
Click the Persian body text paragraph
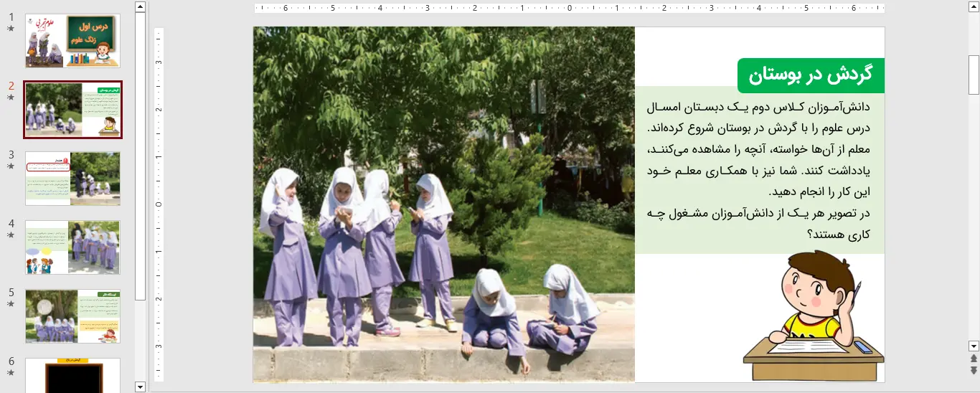click(x=760, y=170)
